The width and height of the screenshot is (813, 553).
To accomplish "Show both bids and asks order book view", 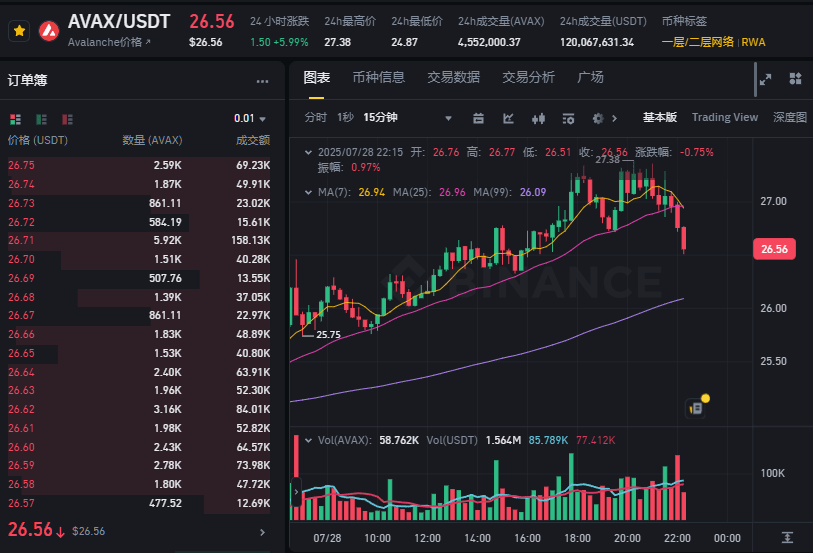I will point(16,120).
